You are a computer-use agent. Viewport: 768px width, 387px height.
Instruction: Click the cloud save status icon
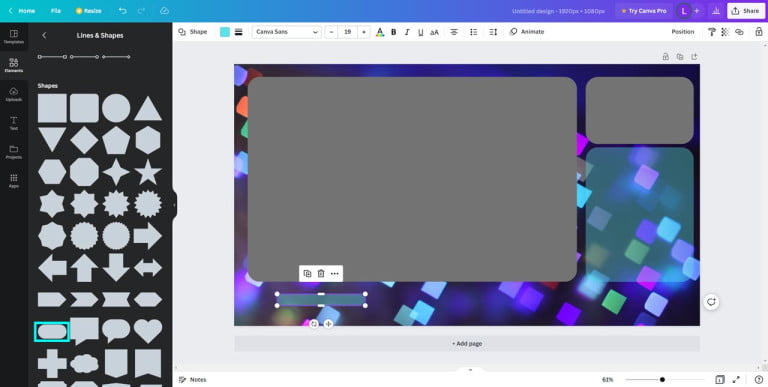[165, 11]
